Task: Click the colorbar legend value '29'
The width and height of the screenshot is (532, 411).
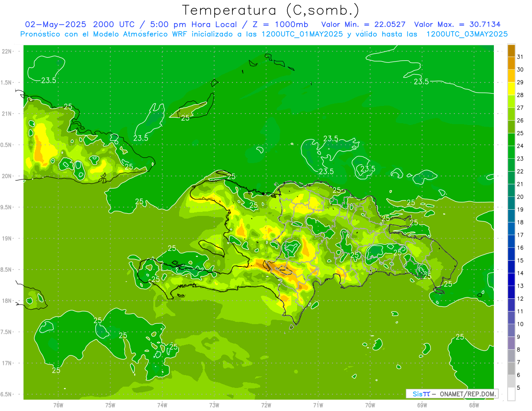Action: tap(520, 82)
